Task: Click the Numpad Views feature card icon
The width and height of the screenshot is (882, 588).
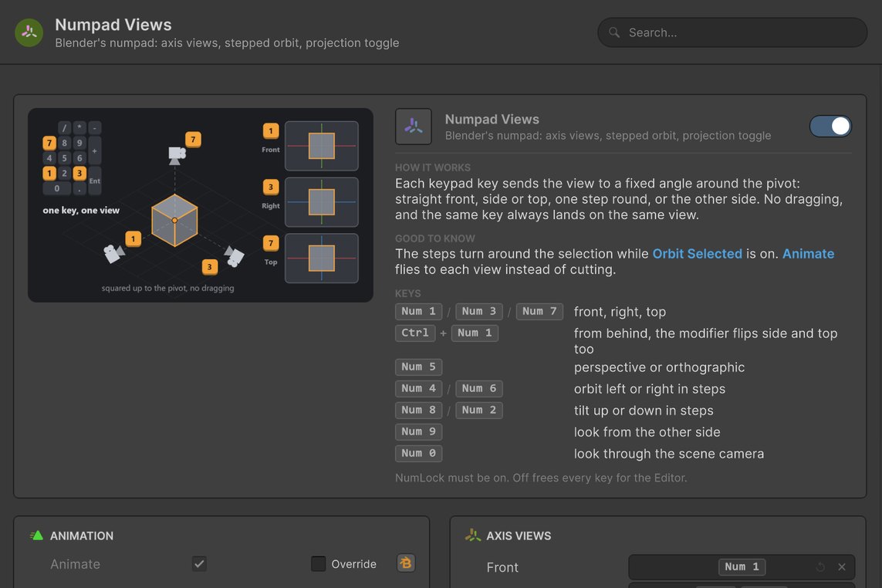Action: tap(414, 127)
